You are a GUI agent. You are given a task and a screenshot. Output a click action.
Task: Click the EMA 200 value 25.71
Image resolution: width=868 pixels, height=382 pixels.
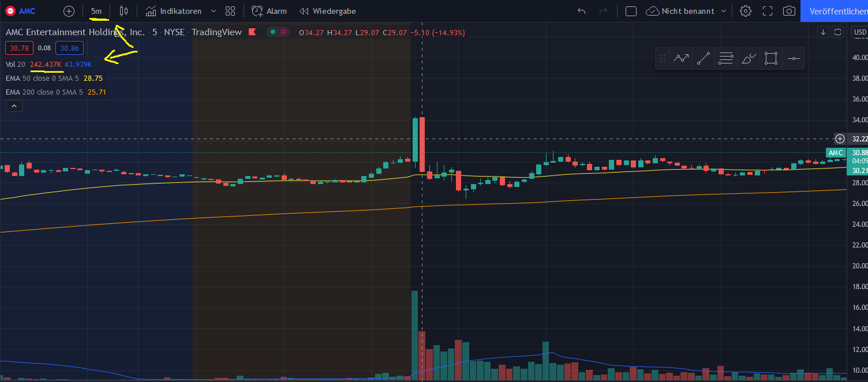tap(97, 92)
